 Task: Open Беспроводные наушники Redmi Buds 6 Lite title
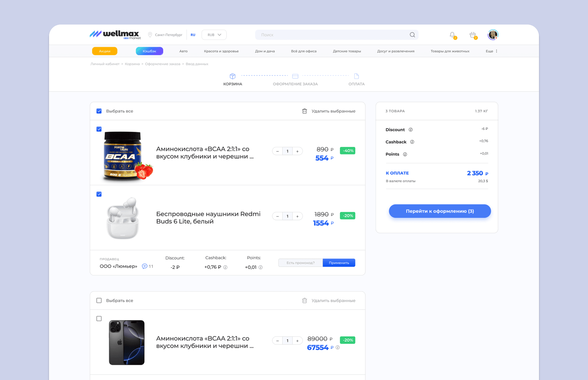(x=208, y=218)
